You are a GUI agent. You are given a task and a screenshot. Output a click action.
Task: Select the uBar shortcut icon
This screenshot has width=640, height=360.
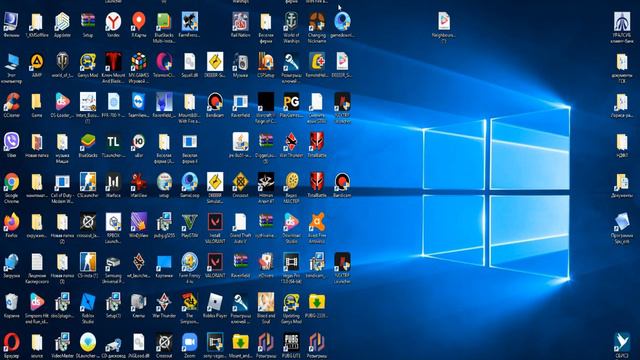tap(139, 142)
